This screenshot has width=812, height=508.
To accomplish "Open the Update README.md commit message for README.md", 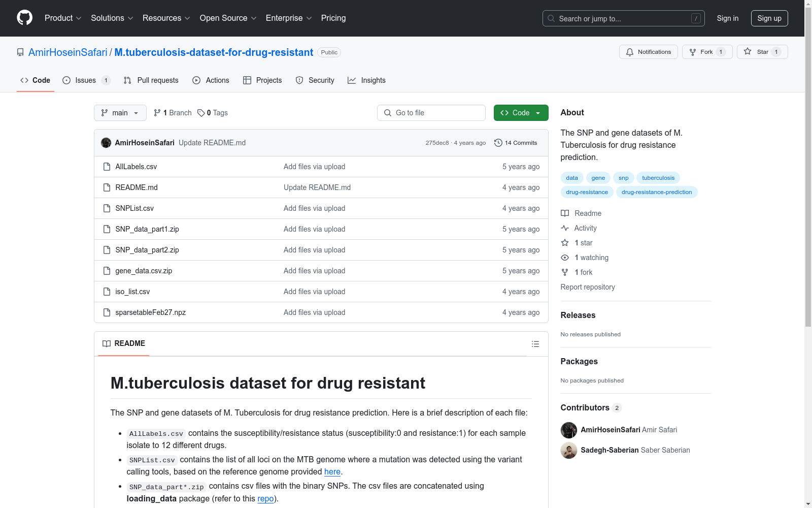I will (x=317, y=187).
